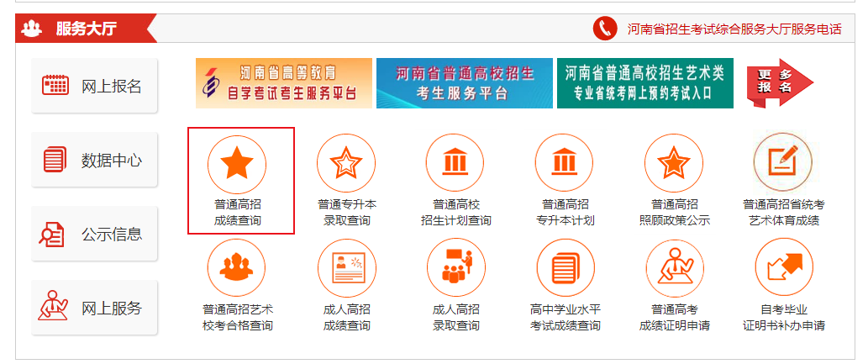This screenshot has width=868, height=364.
Task: Open 公示信息 sidebar tab
Action: pos(94,234)
